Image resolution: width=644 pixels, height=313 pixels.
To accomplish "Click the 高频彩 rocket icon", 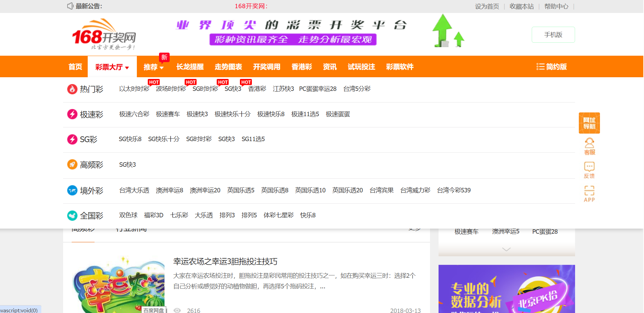I will [72, 165].
